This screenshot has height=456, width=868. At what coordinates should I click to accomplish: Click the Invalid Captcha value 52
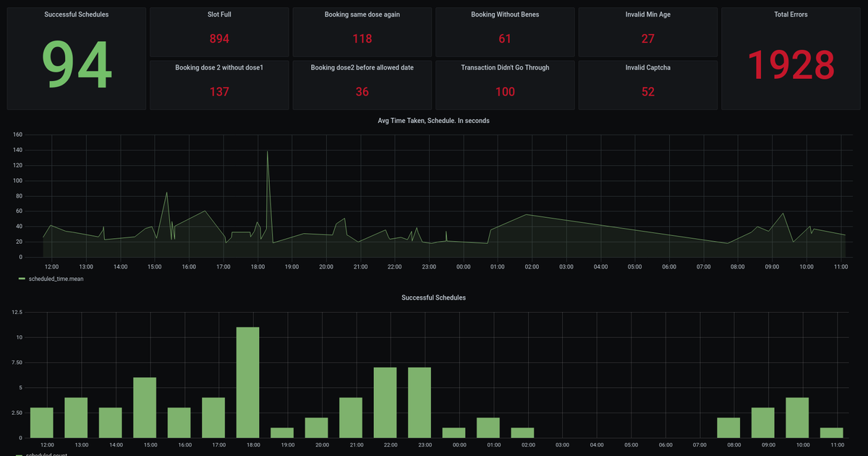tap(648, 92)
